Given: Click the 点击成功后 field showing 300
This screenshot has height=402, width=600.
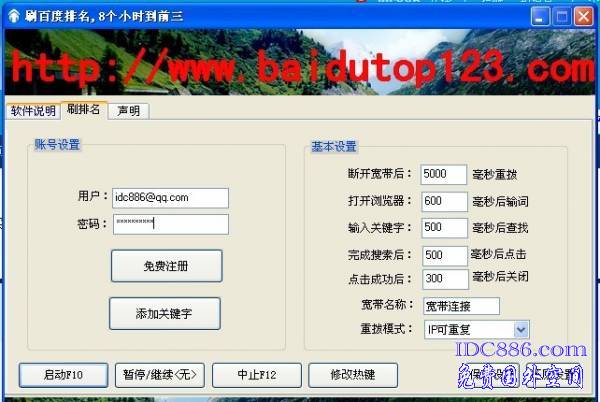Looking at the screenshot, I should click(444, 279).
